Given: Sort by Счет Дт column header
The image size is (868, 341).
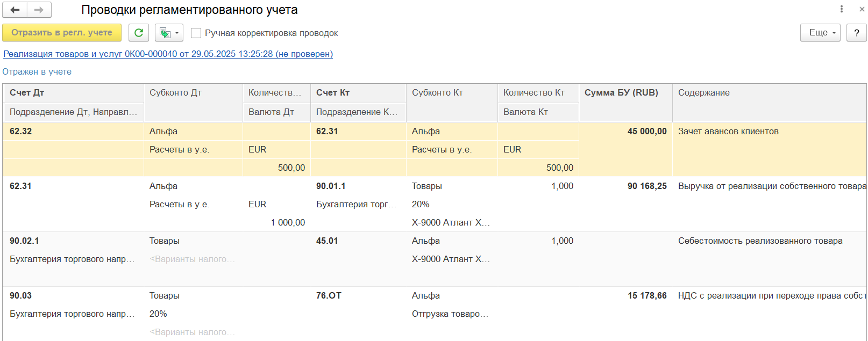Looking at the screenshot, I should [27, 92].
